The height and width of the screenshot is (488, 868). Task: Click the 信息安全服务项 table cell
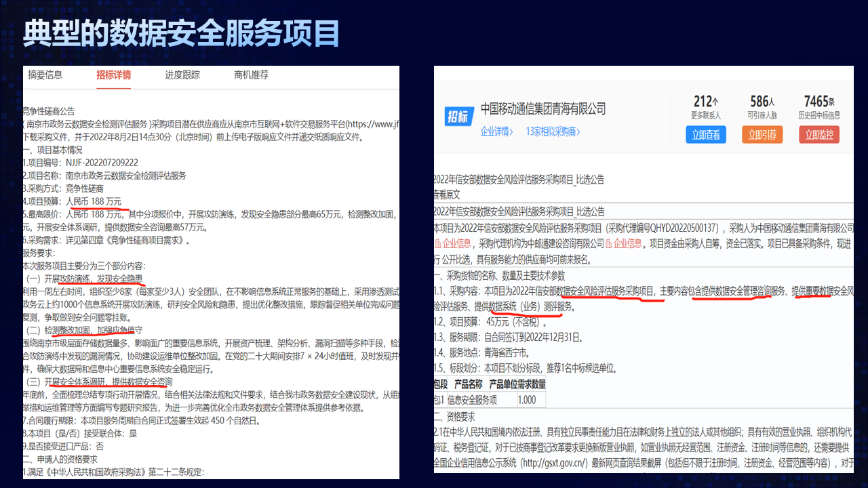(x=472, y=400)
